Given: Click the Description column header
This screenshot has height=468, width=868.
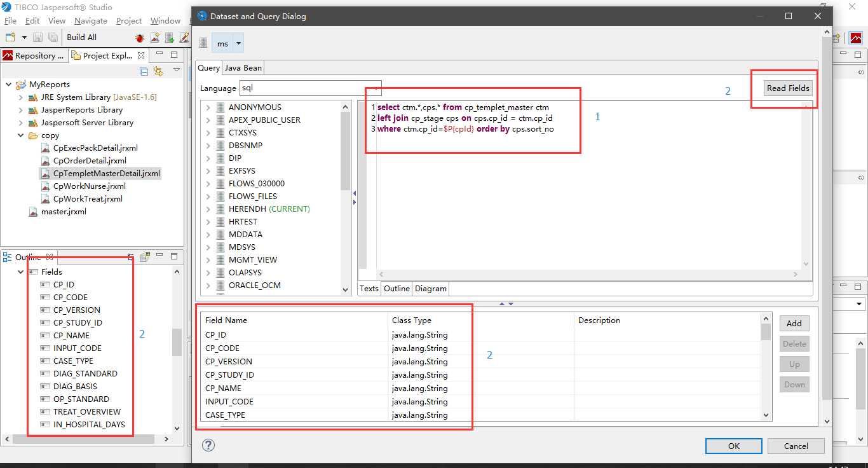Looking at the screenshot, I should point(667,320).
